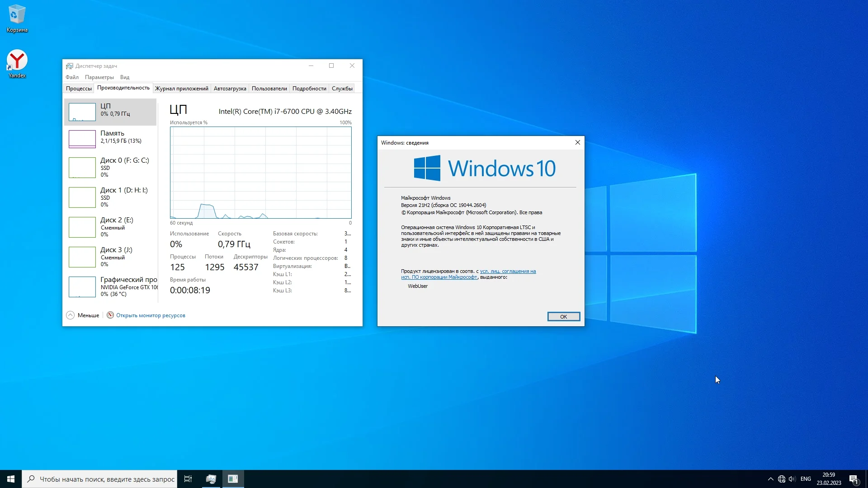
Task: Open the network globe icon in the tray
Action: [782, 479]
